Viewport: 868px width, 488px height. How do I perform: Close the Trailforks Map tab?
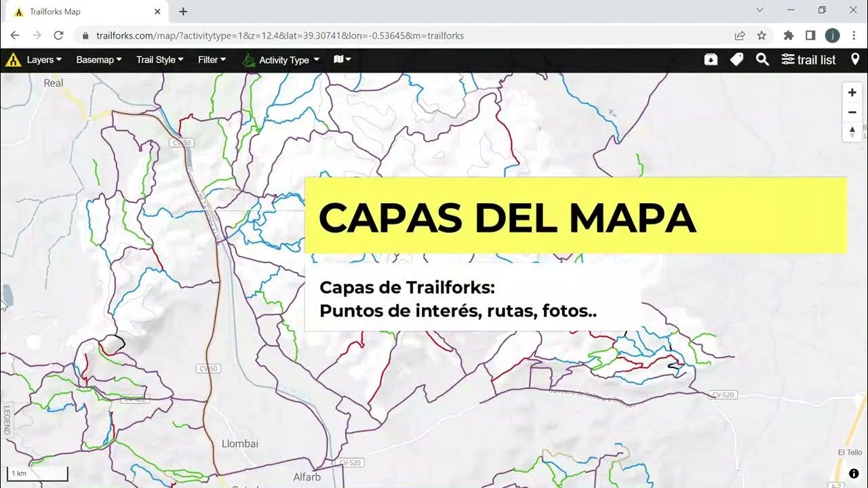(x=158, y=12)
